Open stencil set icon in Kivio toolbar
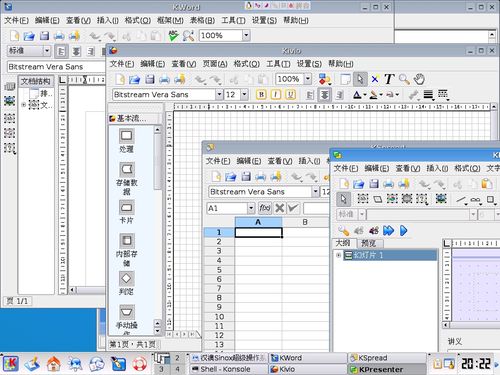The height and width of the screenshot is (375, 500). point(324,79)
